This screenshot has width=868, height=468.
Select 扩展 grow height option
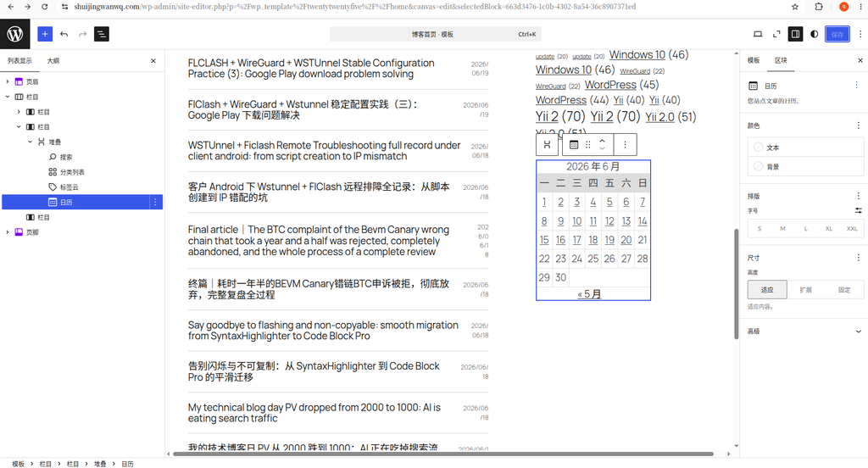[x=805, y=290]
